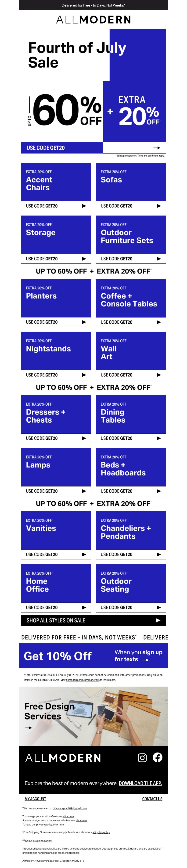Open the CONTACT US link
The height and width of the screenshot is (868, 187).
click(x=152, y=799)
